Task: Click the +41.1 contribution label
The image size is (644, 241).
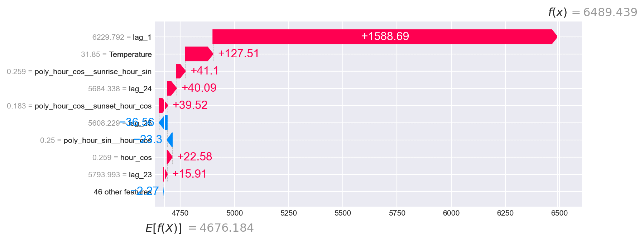Action: [205, 71]
